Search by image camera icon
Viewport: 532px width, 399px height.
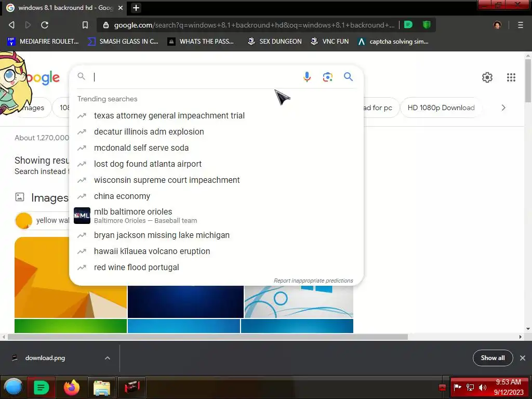[327, 77]
